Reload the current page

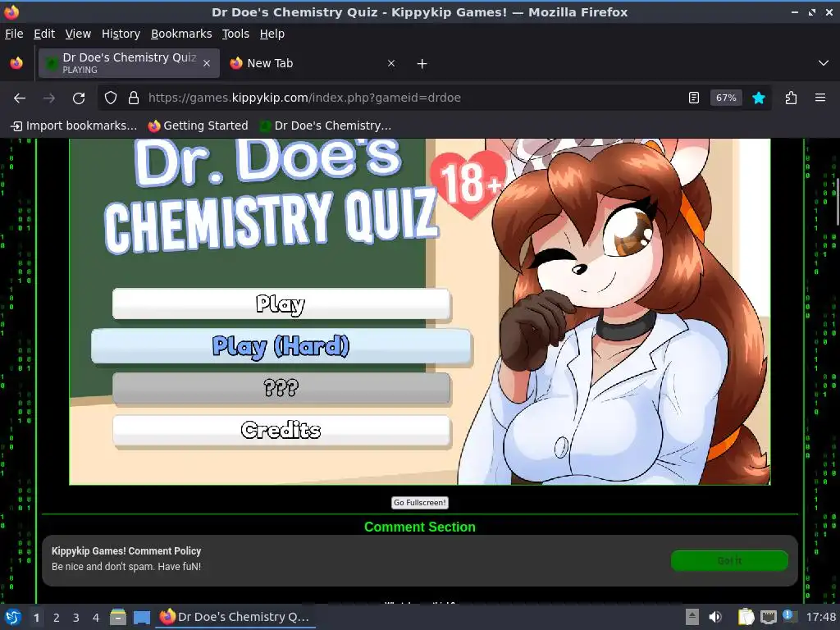tap(79, 98)
